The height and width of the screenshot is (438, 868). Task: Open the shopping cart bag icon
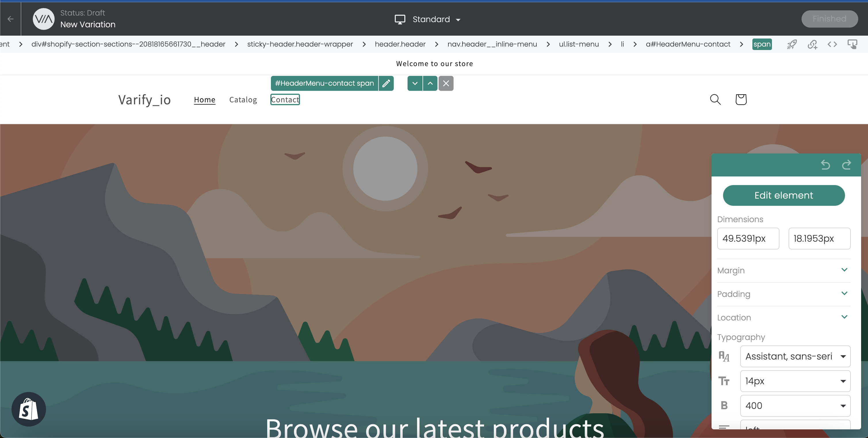tap(741, 99)
